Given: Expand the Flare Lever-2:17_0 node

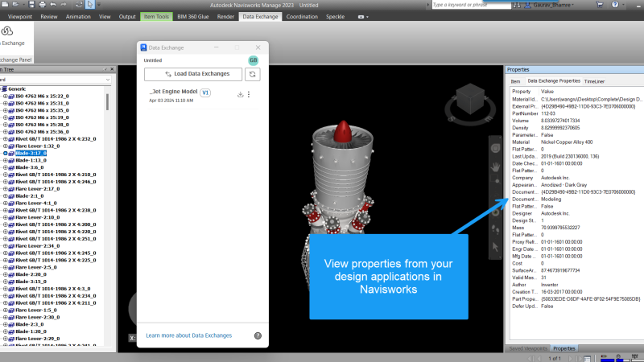Looking at the screenshot, I should point(5,189).
